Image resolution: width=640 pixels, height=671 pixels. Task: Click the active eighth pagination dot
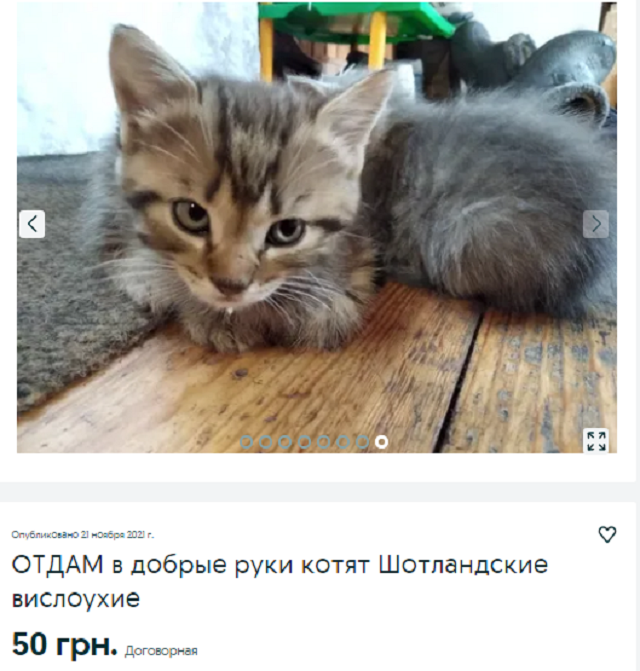(382, 442)
